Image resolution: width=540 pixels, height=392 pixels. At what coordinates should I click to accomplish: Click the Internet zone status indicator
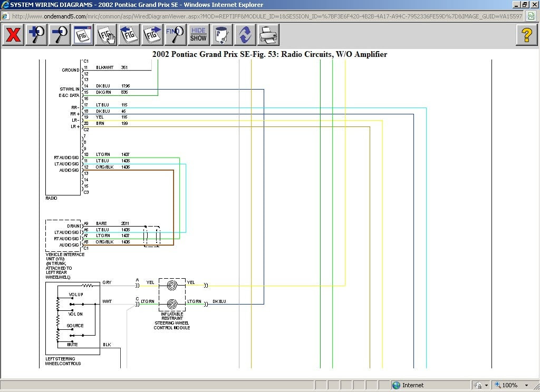[x=408, y=385]
